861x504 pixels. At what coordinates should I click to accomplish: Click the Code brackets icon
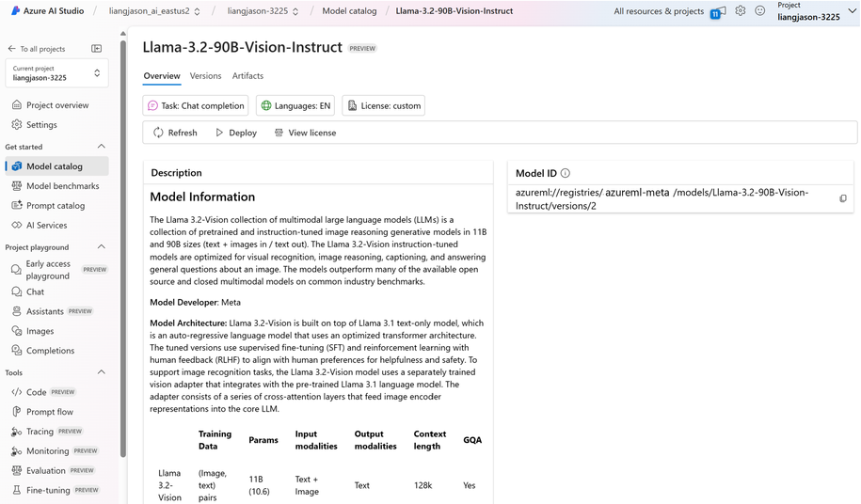[17, 392]
